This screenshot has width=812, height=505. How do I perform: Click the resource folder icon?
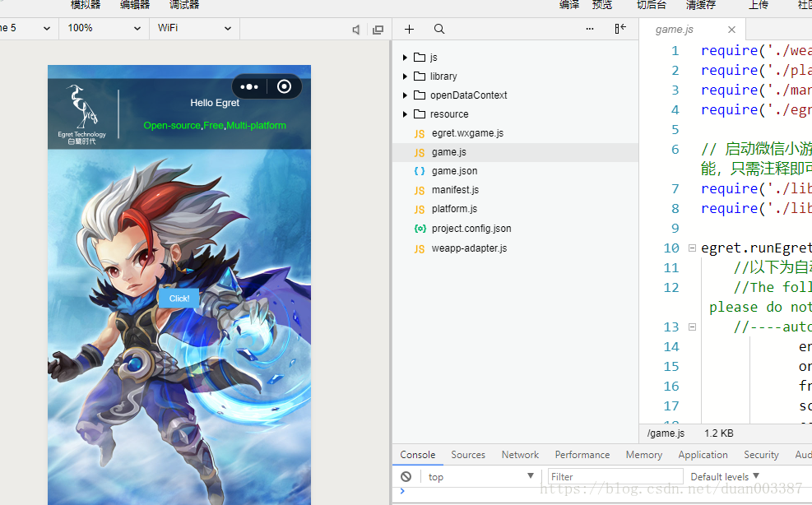(420, 114)
